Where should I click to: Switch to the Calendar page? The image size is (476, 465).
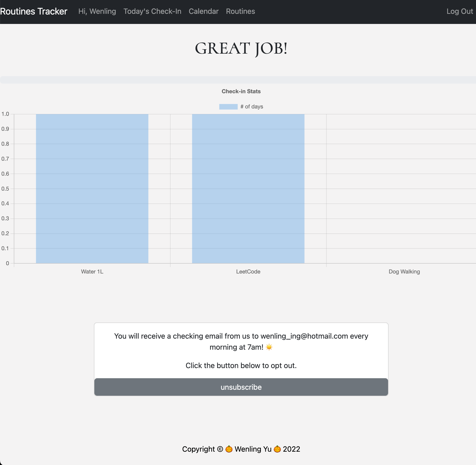(x=203, y=11)
